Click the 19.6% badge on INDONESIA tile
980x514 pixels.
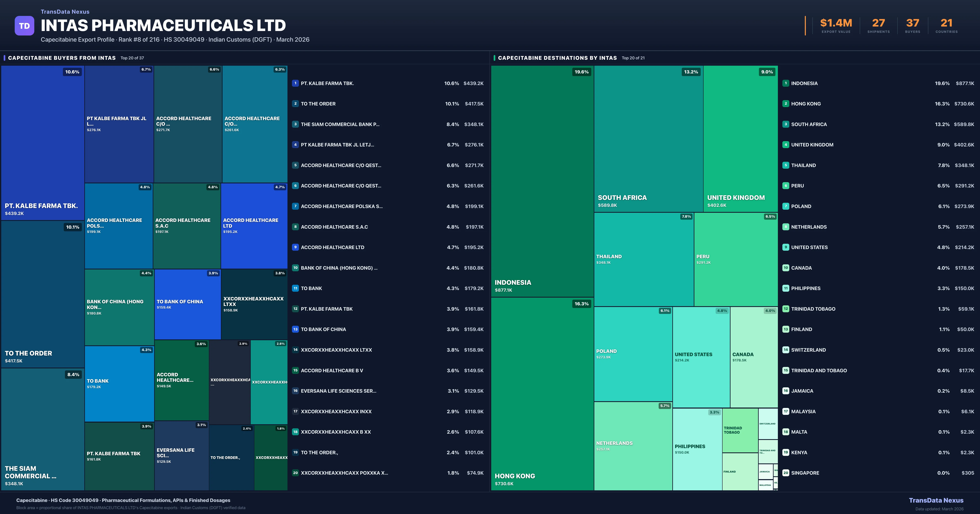tap(581, 72)
